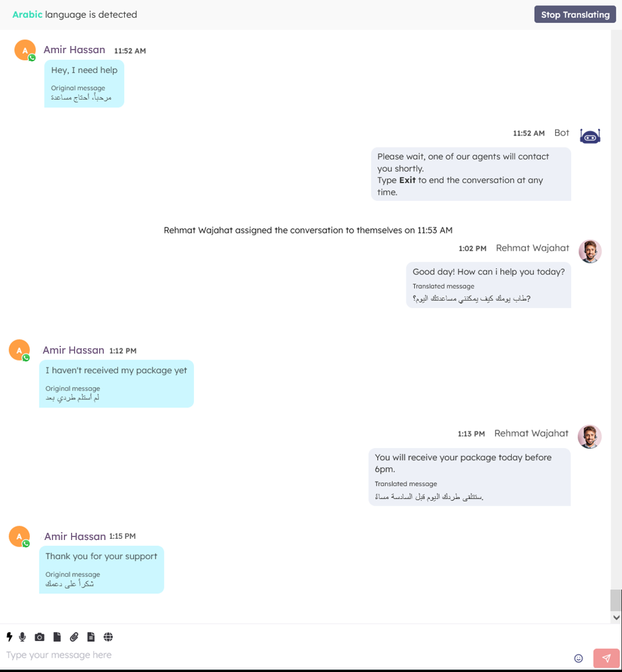Click Amir Hassan name at 1:15 PM
The width and height of the screenshot is (622, 672).
pos(75,536)
